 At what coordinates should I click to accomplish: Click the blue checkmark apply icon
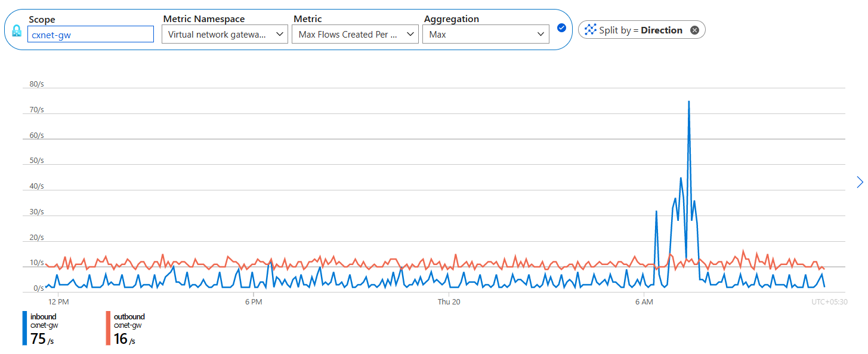tap(561, 27)
